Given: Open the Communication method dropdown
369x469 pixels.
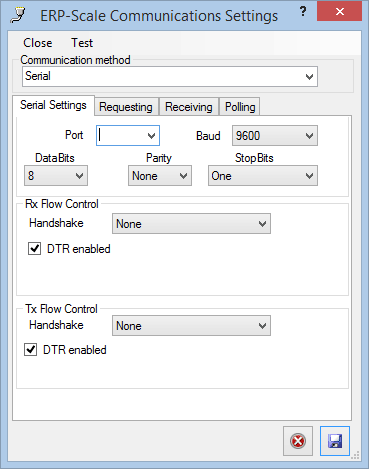Looking at the screenshot, I should [x=170, y=76].
